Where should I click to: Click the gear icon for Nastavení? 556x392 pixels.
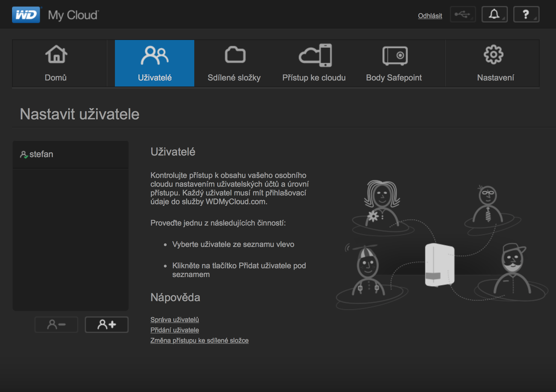click(x=493, y=54)
